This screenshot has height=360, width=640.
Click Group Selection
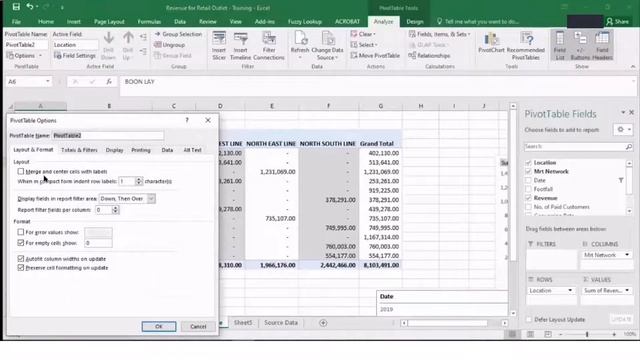click(x=178, y=34)
